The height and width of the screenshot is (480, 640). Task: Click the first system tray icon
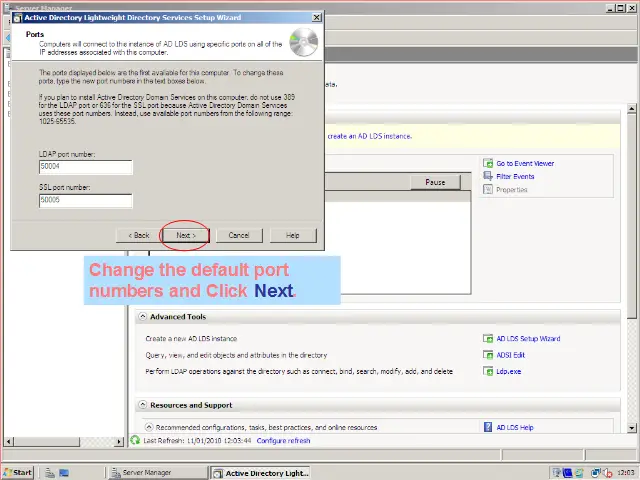point(557,473)
